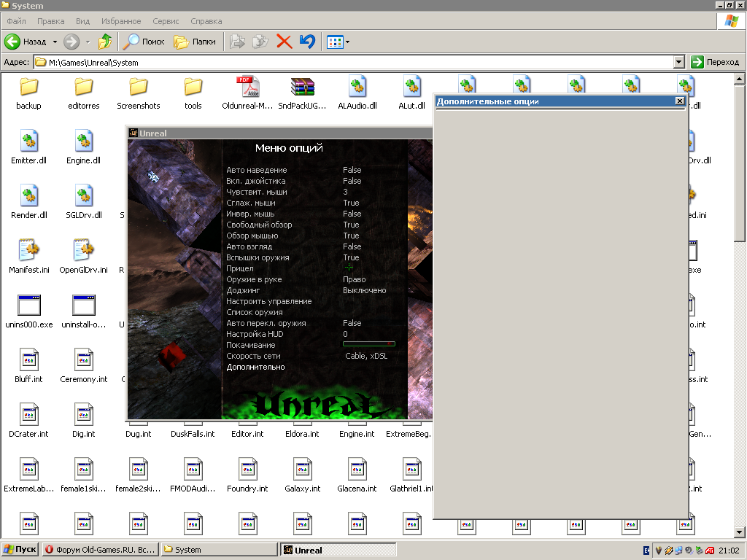Click the blue Undo arrow toolbar icon
The width and height of the screenshot is (747, 560).
307,42
